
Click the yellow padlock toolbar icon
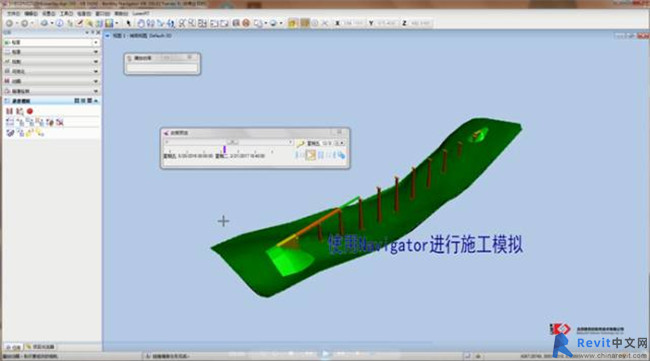[x=293, y=23]
